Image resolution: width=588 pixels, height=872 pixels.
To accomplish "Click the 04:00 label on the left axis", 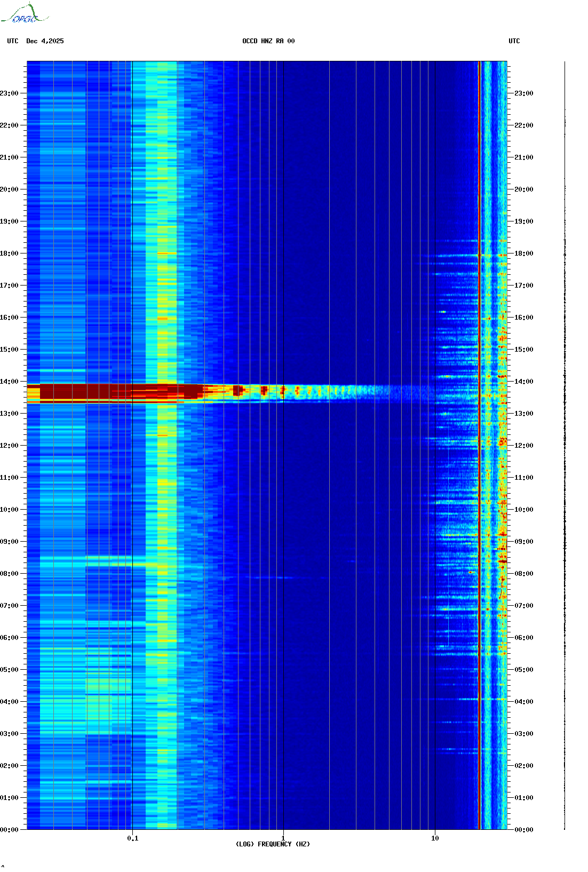I will click(9, 702).
